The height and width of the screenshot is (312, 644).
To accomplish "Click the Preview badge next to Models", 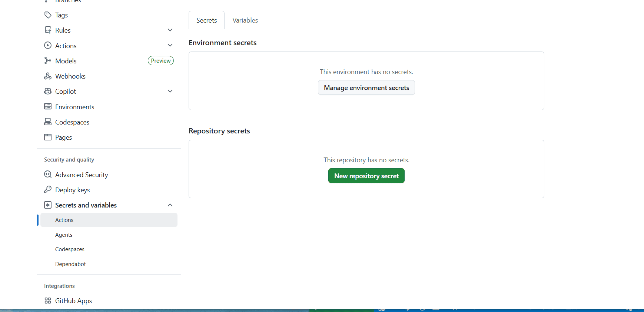I will [161, 61].
